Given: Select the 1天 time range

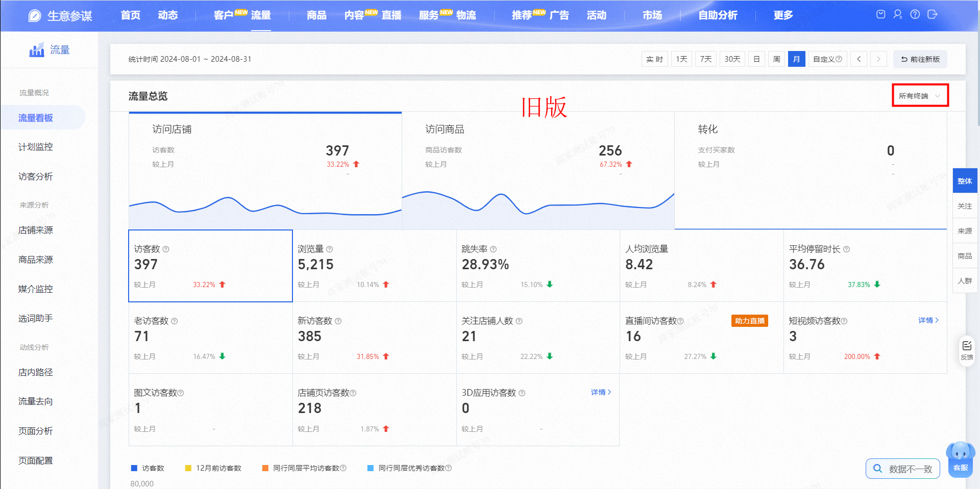Looking at the screenshot, I should (x=682, y=59).
